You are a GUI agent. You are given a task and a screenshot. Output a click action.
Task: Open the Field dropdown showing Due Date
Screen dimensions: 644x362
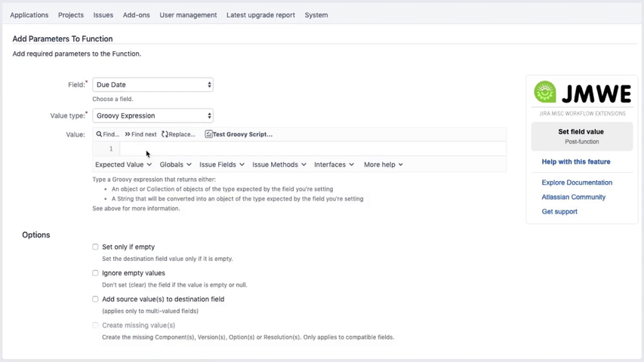point(153,84)
